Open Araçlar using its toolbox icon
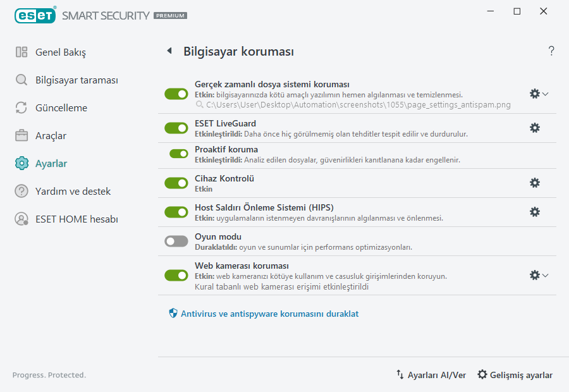This screenshot has width=569, height=392. pos(20,135)
